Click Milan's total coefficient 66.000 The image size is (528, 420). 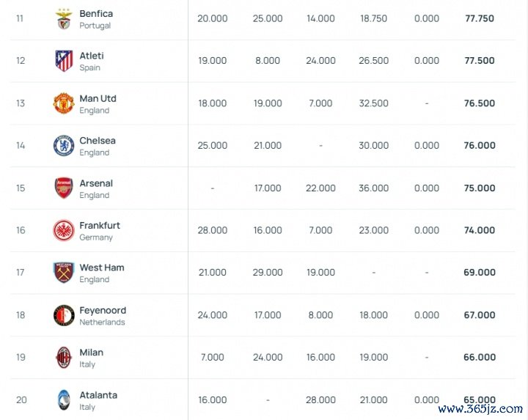coord(480,358)
